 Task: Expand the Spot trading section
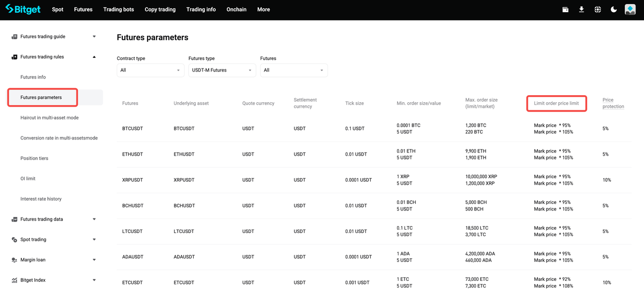(x=94, y=239)
